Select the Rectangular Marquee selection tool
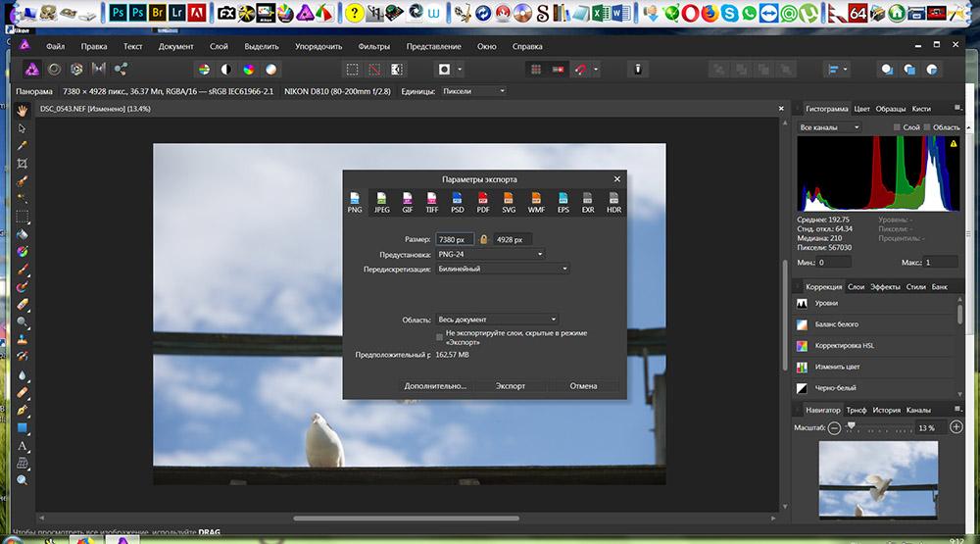The image size is (980, 544). (22, 217)
